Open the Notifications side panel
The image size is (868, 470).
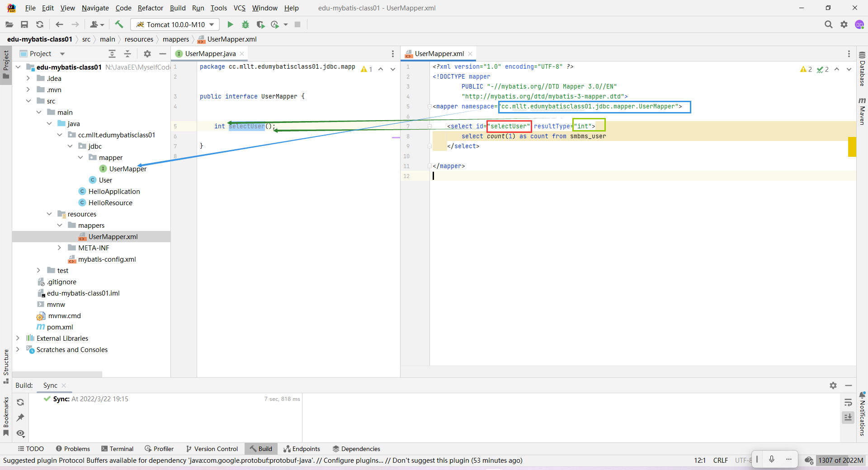pos(862,414)
